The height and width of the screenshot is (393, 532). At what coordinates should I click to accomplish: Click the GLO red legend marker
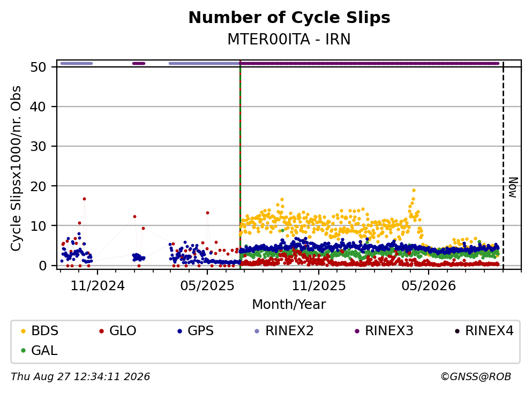[x=101, y=331]
